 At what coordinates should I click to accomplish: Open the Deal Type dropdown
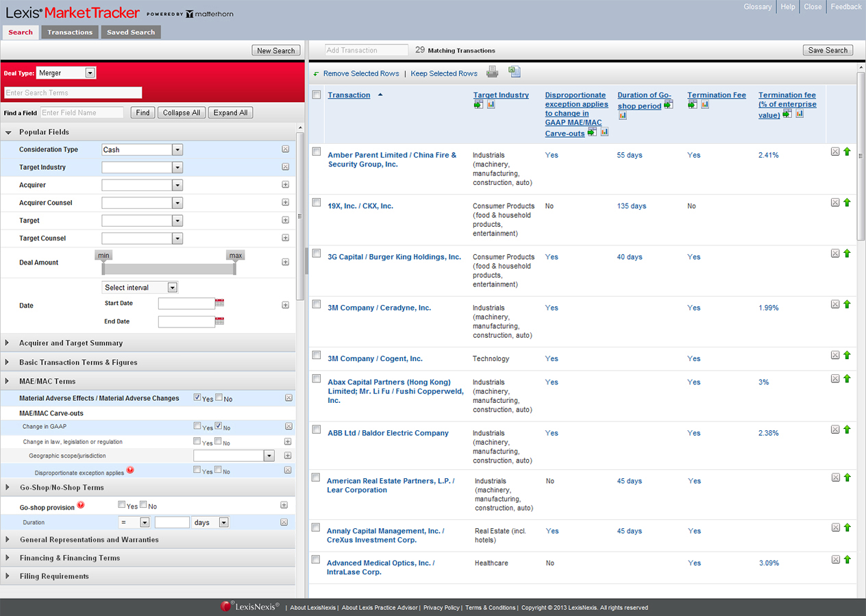pyautogui.click(x=90, y=73)
